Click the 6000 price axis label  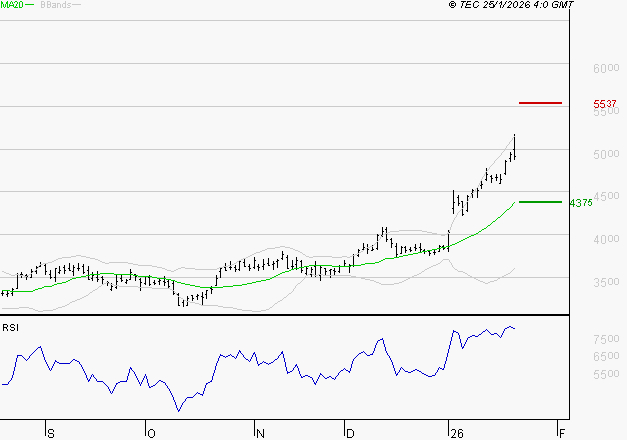coord(606,68)
